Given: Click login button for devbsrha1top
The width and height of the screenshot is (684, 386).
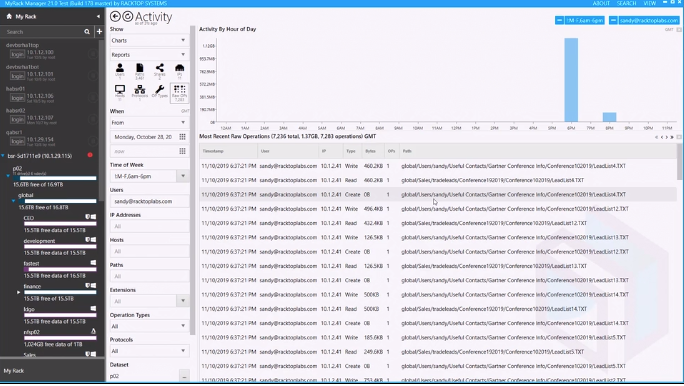Looking at the screenshot, I should (x=17, y=54).
